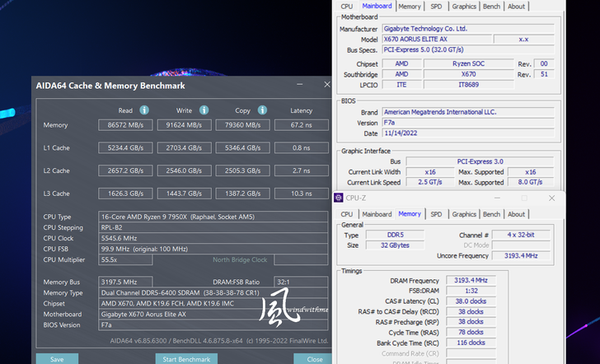The image size is (600, 364).
Task: Go to Bench tab in Mainboard CPU-Z window
Action: pos(491,7)
